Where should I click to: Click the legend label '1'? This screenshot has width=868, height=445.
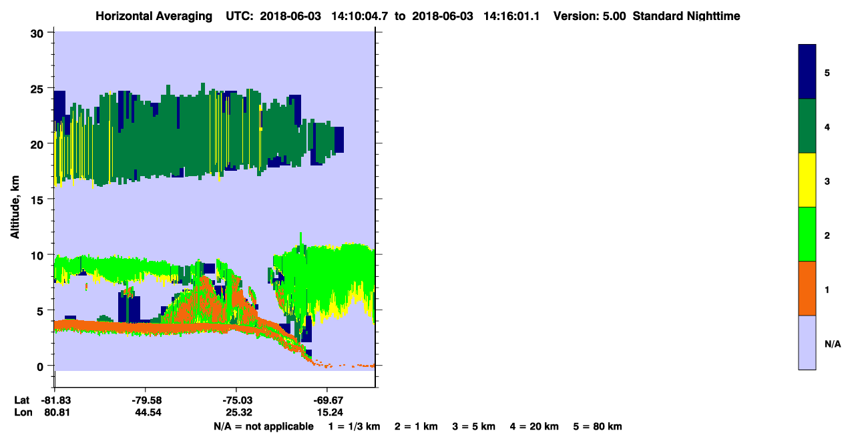click(x=827, y=289)
